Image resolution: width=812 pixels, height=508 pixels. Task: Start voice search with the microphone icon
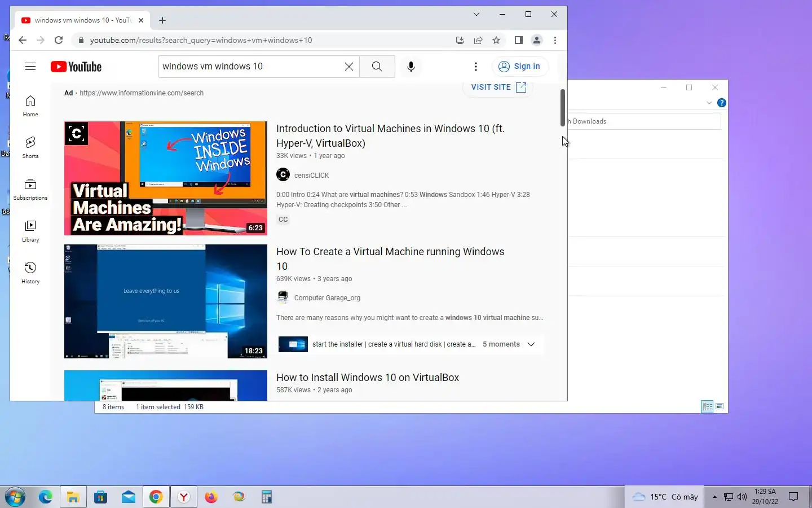click(x=411, y=67)
